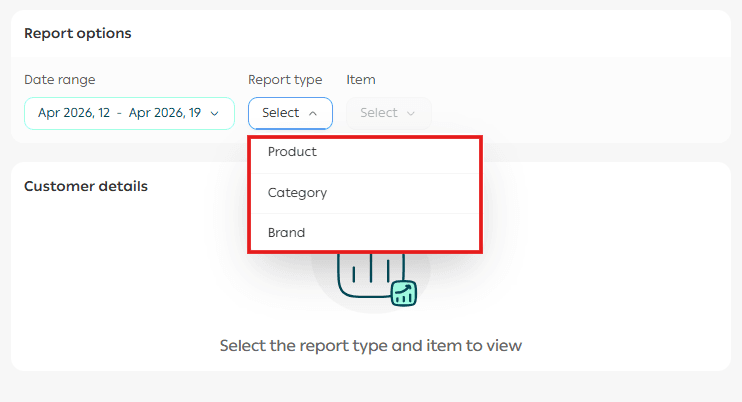Choose the Category report type option
Image resolution: width=742 pixels, height=402 pixels.
point(297,192)
